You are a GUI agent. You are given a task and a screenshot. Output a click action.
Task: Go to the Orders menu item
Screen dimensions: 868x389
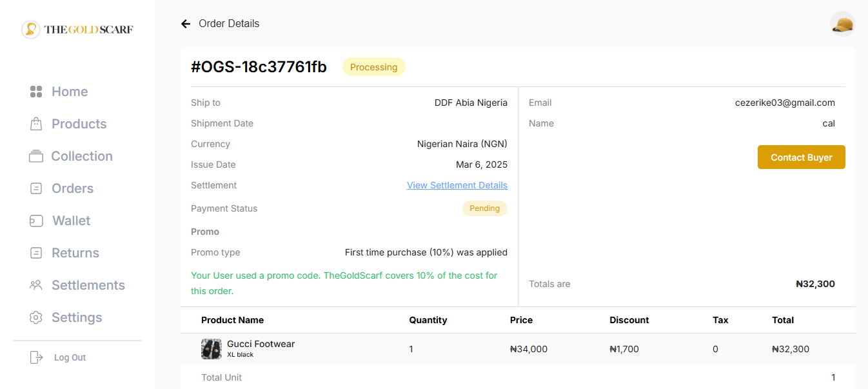coord(72,188)
